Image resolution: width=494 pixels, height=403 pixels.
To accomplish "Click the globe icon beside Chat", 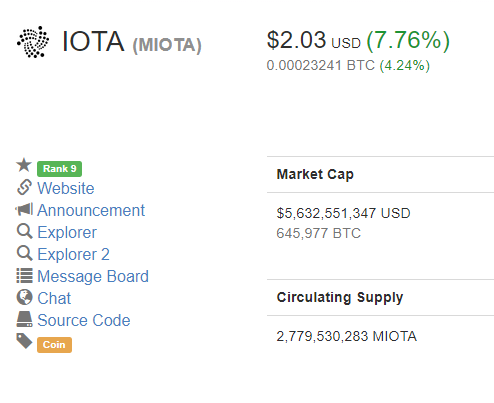I will point(24,297).
